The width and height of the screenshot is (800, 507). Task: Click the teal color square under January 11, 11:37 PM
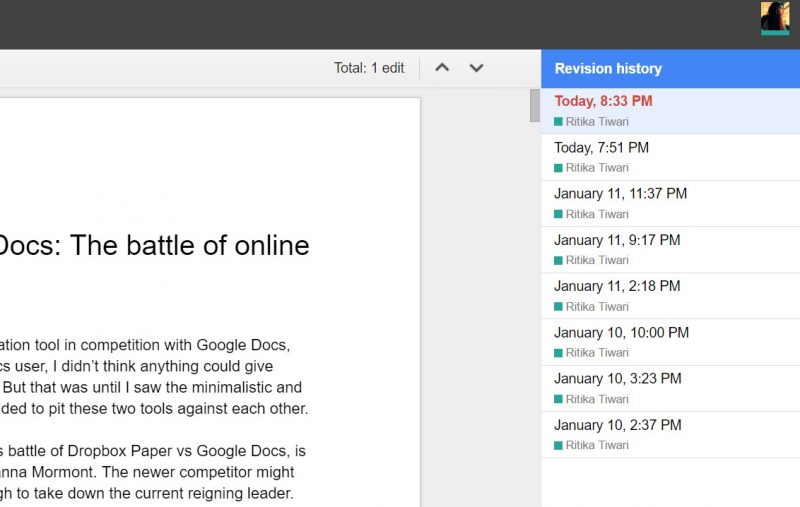point(558,214)
